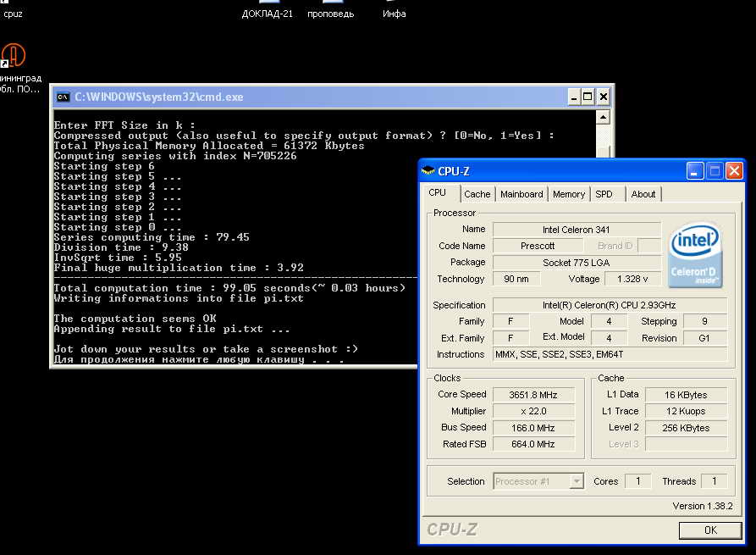
Task: Click the cmd.exe title bar system icon
Action: pyautogui.click(x=63, y=97)
